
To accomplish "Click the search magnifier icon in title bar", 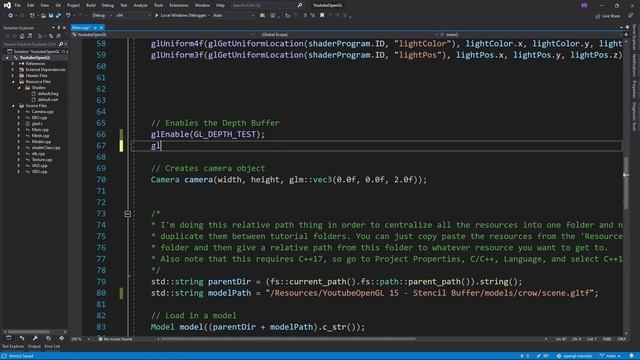I will point(300,5).
